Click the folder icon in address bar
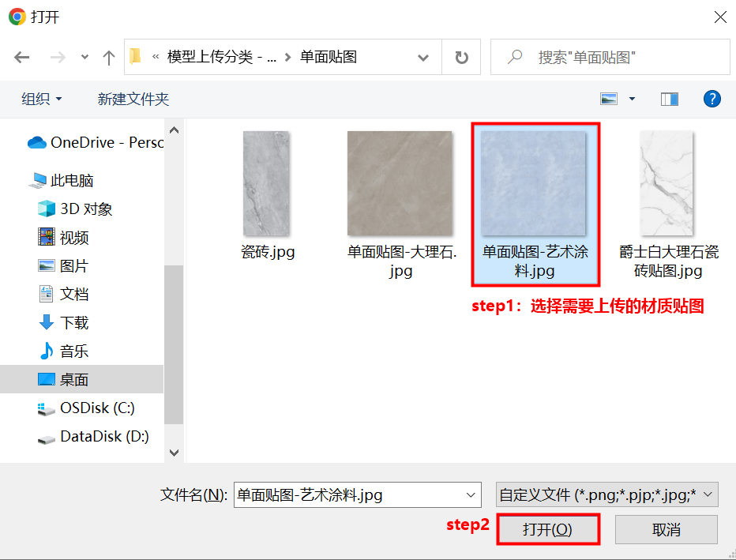 [135, 56]
